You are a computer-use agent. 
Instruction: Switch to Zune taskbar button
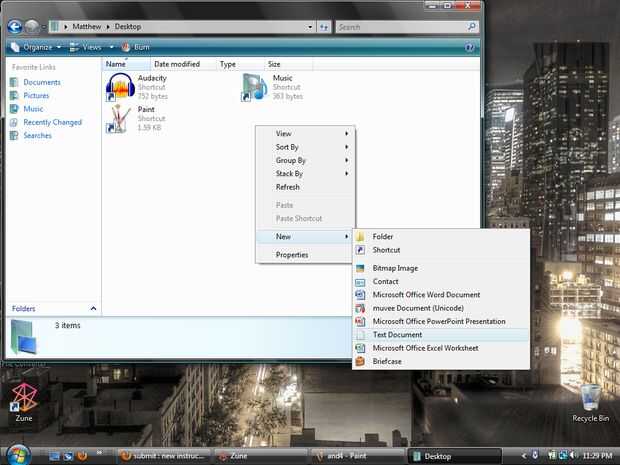[260, 456]
